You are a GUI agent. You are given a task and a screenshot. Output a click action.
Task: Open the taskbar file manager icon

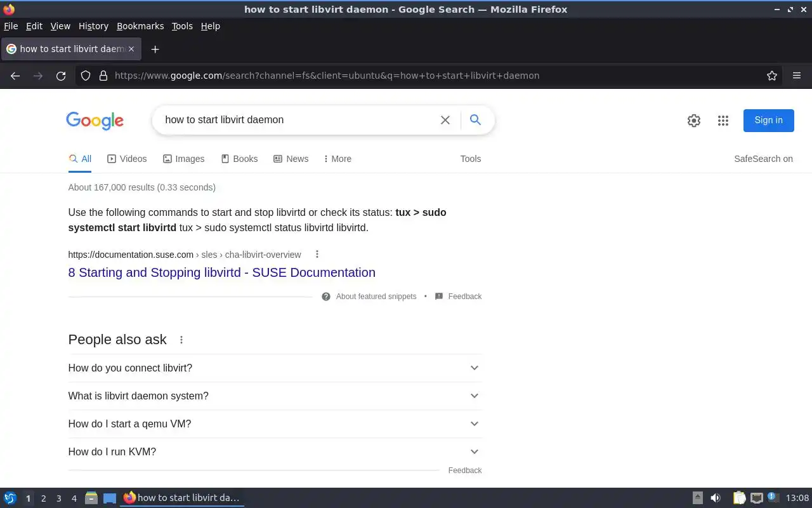(91, 498)
